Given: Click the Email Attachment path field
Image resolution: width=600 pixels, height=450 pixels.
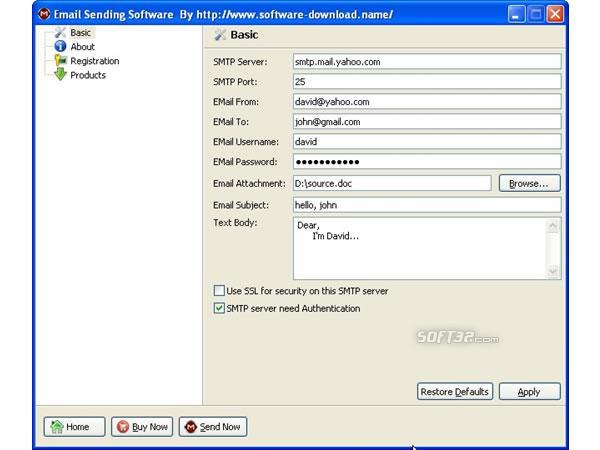Looking at the screenshot, I should coord(392,183).
